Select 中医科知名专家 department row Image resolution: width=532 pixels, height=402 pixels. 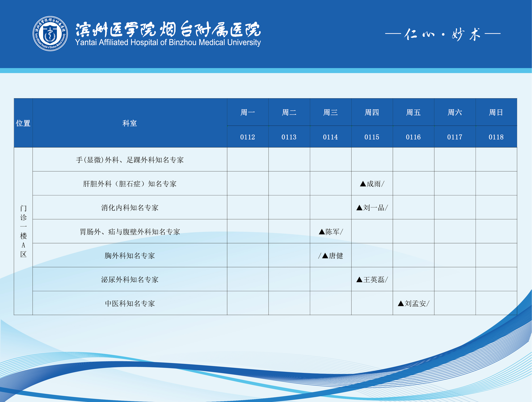pos(130,303)
